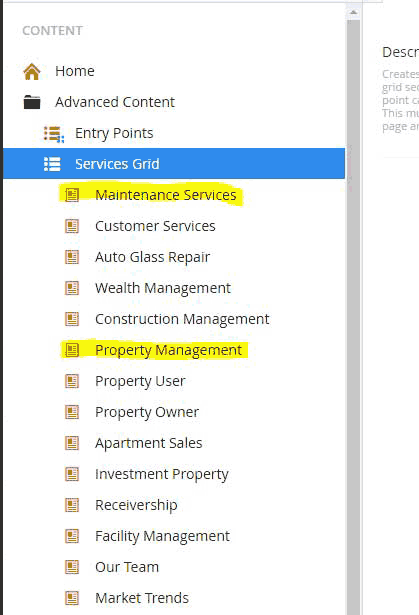Screen dimensions: 419x615
Task: Open the Home page item
Action: point(75,71)
